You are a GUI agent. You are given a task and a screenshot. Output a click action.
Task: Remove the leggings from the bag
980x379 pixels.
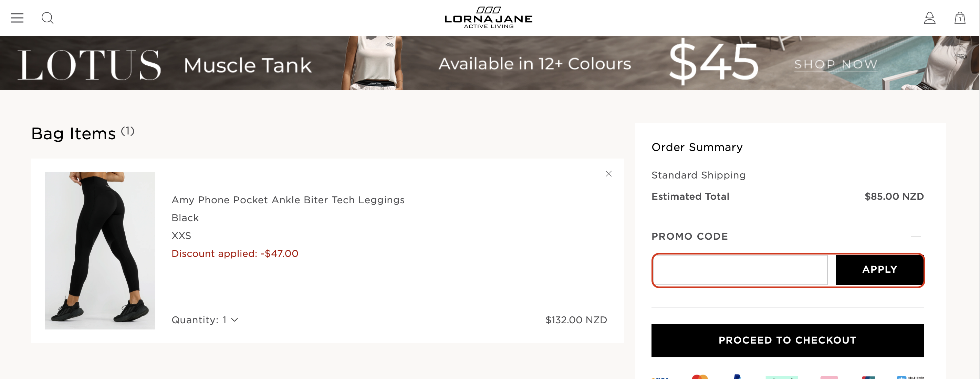(609, 174)
